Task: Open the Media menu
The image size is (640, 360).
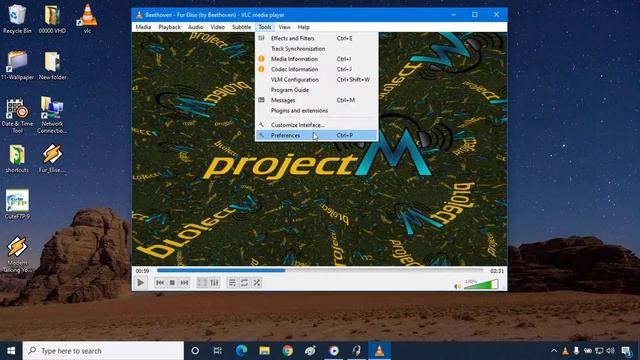Action: point(143,27)
